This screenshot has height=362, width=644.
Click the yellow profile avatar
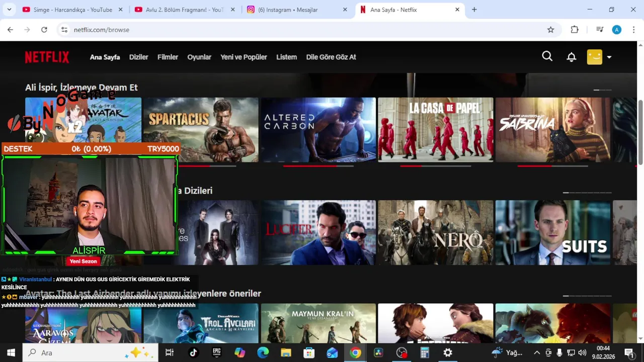click(x=595, y=57)
